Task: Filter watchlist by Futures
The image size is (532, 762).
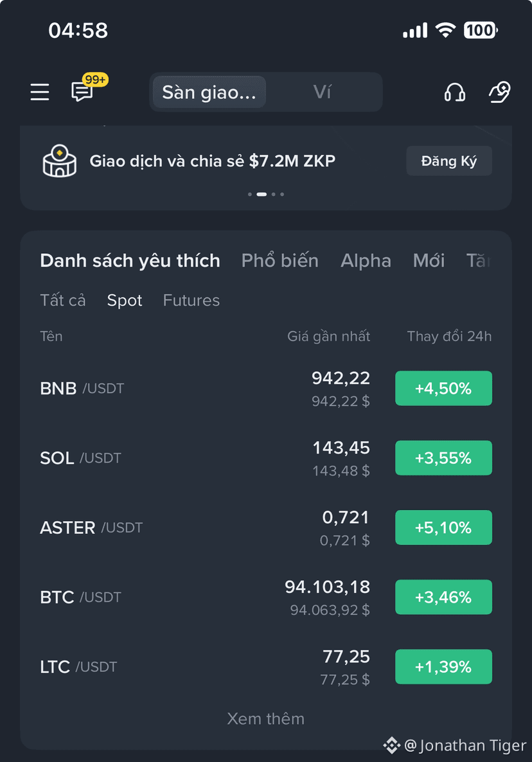Action: click(191, 300)
